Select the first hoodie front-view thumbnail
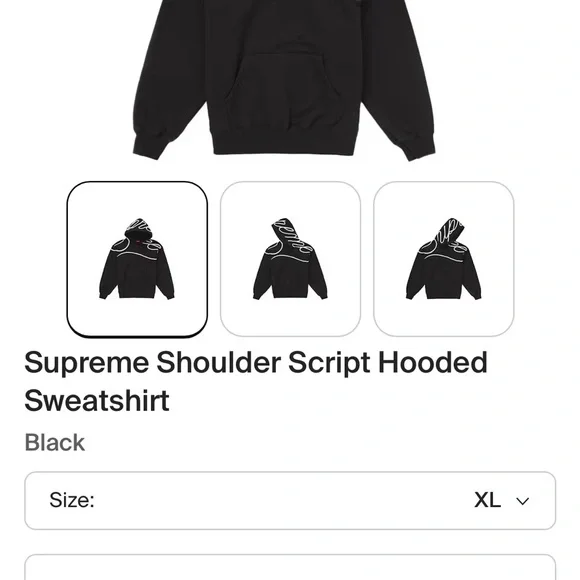 137,259
